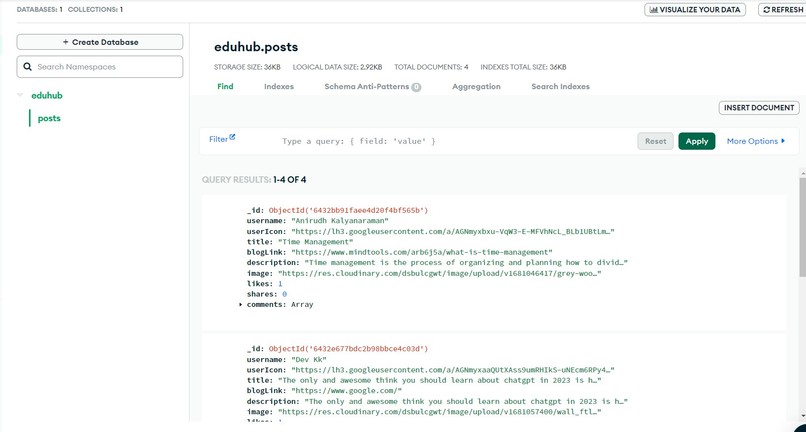The height and width of the screenshot is (432, 806).
Task: Switch to the Aggregation tab
Action: pyautogui.click(x=477, y=86)
